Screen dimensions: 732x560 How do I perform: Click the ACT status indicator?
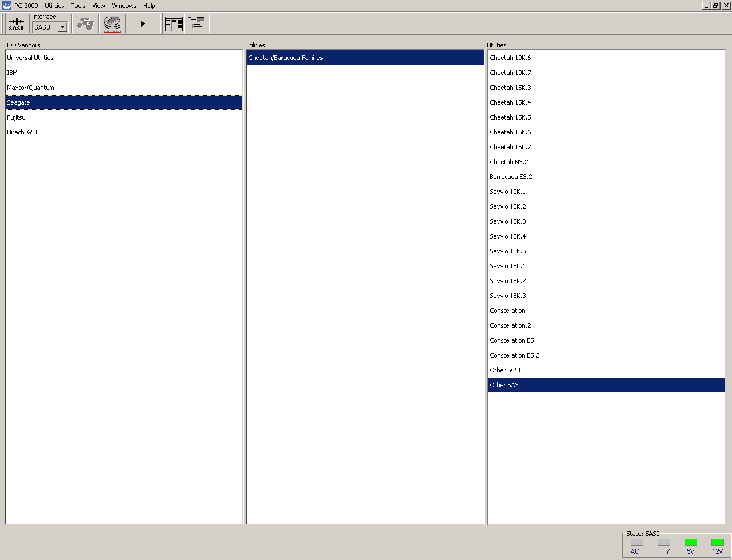636,542
